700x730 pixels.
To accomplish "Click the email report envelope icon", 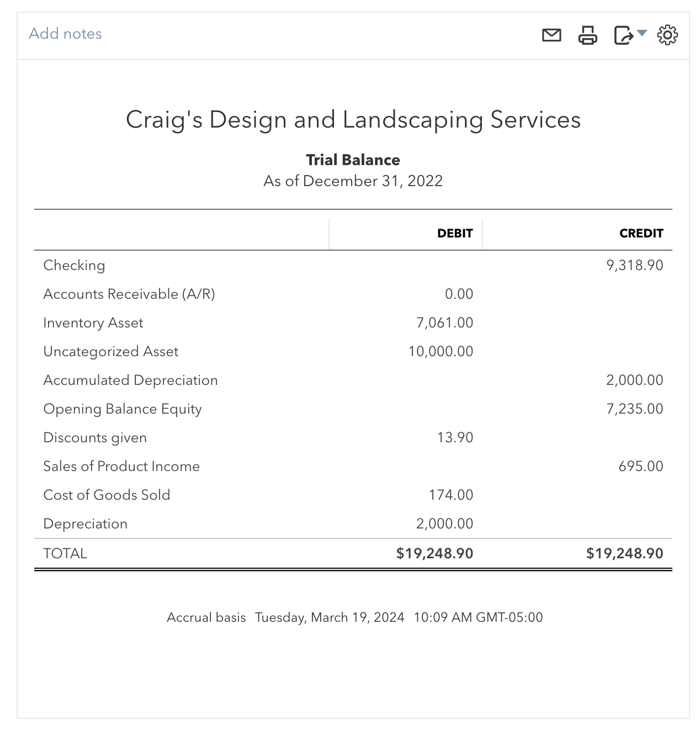I will [551, 35].
